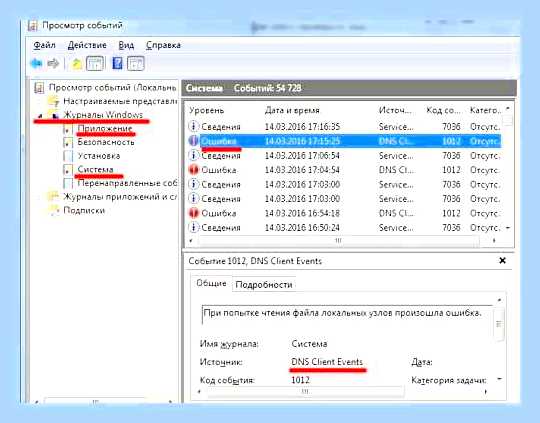Switch to the Подробности tab
This screenshot has width=540, height=423.
click(x=264, y=285)
